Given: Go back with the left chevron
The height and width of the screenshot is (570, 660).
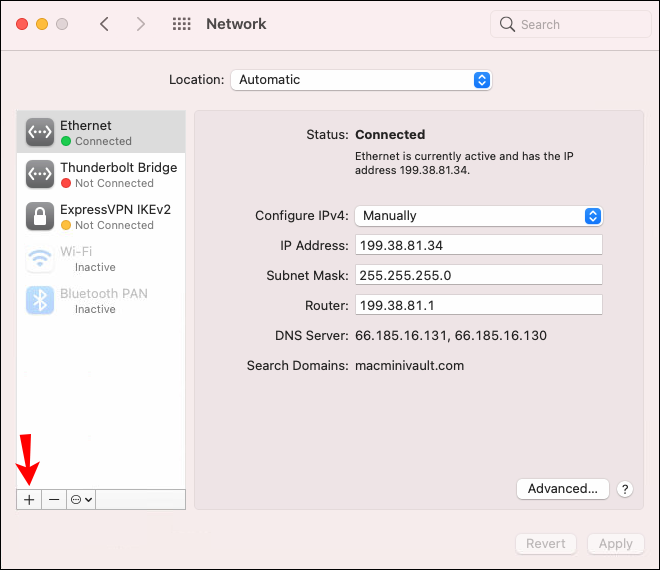Looking at the screenshot, I should (x=104, y=24).
